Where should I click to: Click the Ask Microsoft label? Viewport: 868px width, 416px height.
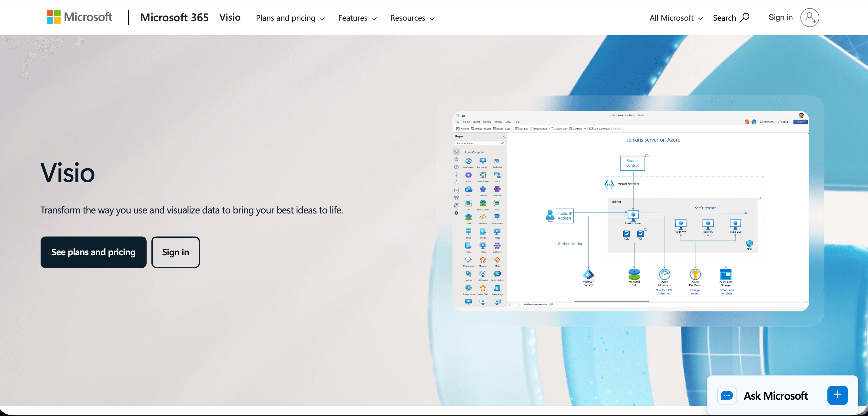(776, 395)
